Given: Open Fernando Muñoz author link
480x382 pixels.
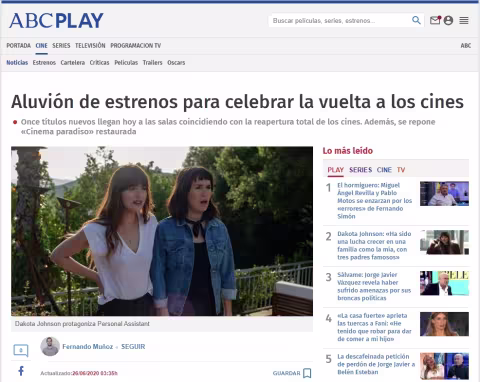Looking at the screenshot, I should click(88, 347).
